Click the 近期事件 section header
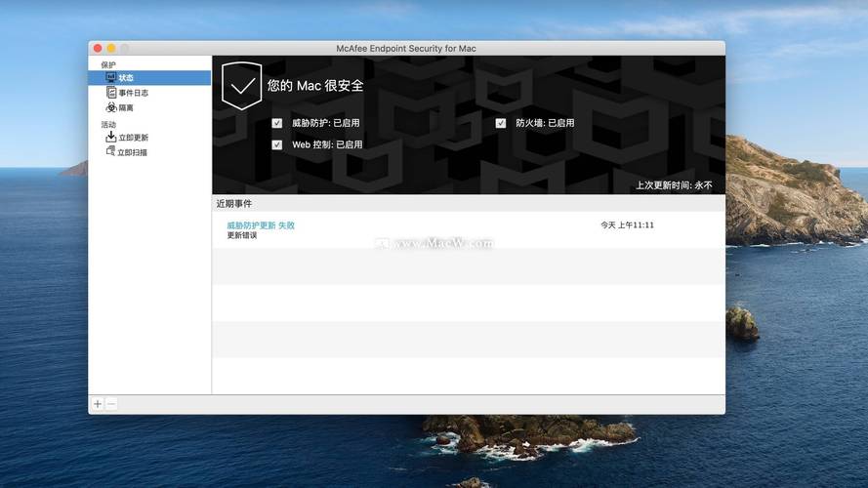This screenshot has height=488, width=868. (234, 204)
